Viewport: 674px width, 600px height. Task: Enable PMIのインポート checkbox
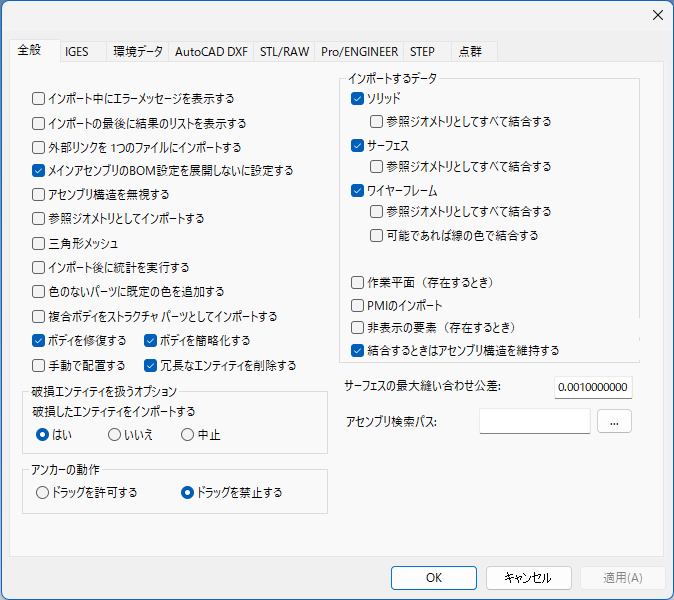coord(357,306)
